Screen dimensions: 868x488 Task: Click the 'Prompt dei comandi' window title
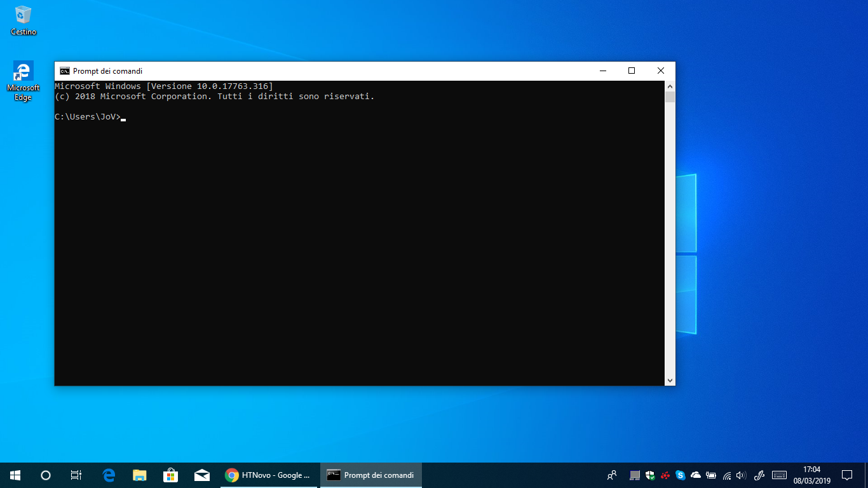(x=107, y=71)
